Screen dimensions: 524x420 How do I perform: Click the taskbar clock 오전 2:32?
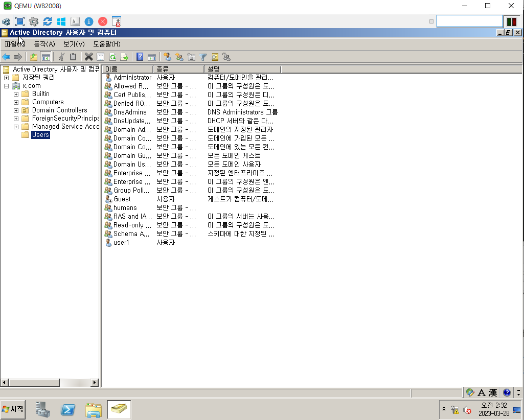[494, 405]
